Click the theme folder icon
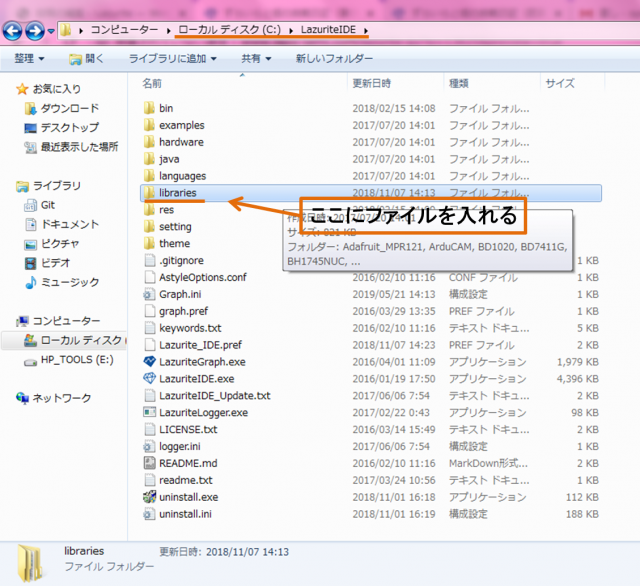 point(149,244)
